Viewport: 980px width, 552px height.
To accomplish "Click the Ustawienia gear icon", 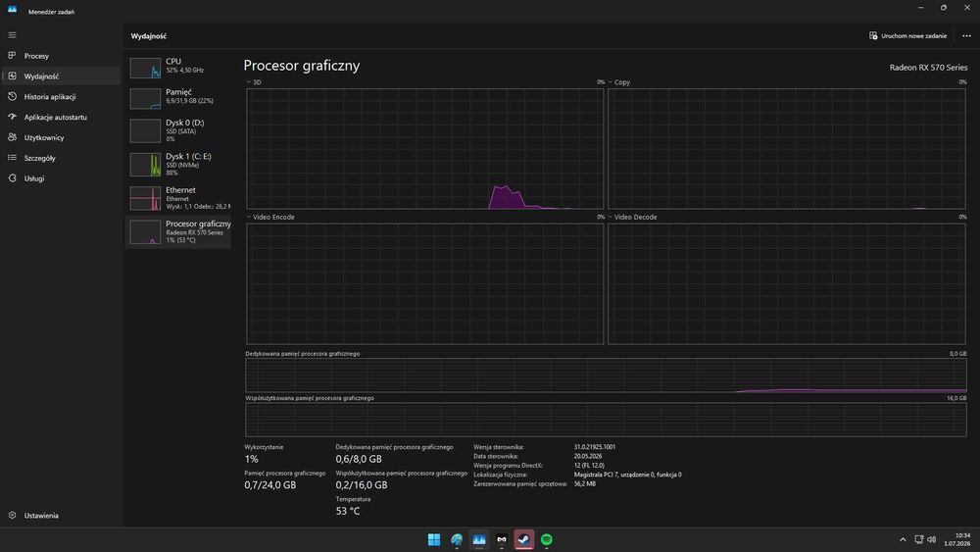I will (x=12, y=515).
